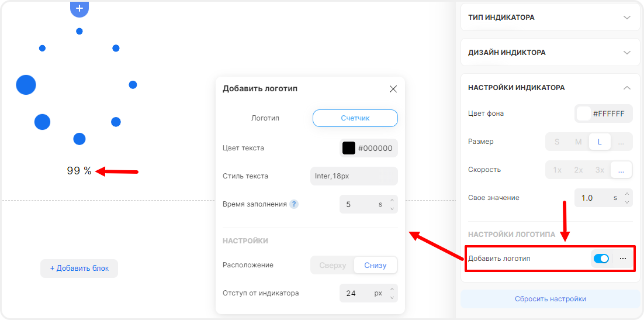Select Снизу for logo placement
Image resolution: width=644 pixels, height=320 pixels.
(375, 265)
